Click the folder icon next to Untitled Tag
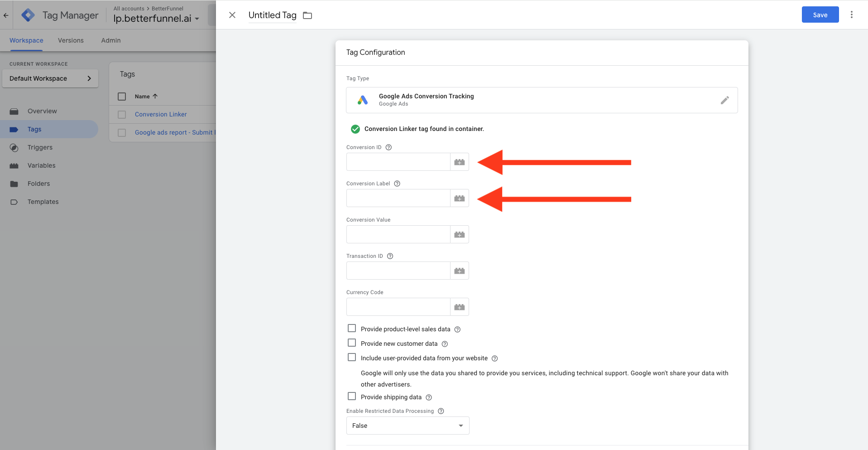The image size is (868, 450). (307, 15)
